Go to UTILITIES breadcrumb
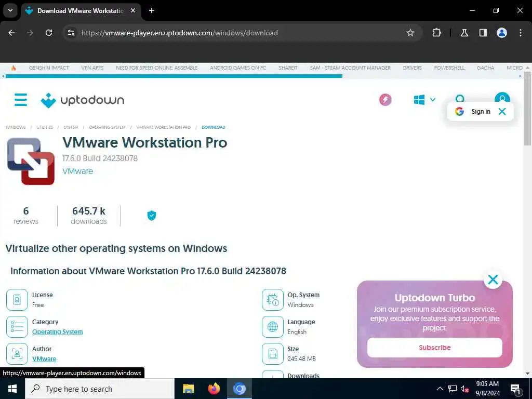The height and width of the screenshot is (399, 532). (45, 127)
